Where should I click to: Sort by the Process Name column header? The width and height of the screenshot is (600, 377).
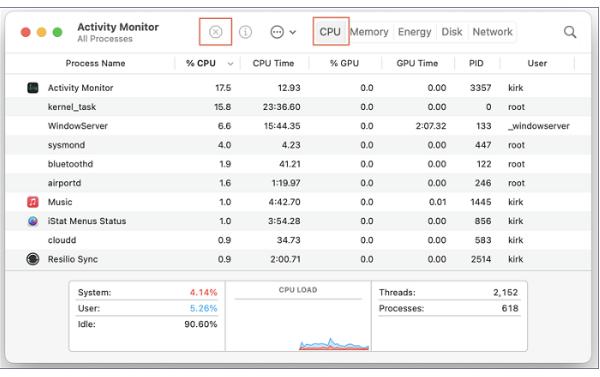point(95,63)
